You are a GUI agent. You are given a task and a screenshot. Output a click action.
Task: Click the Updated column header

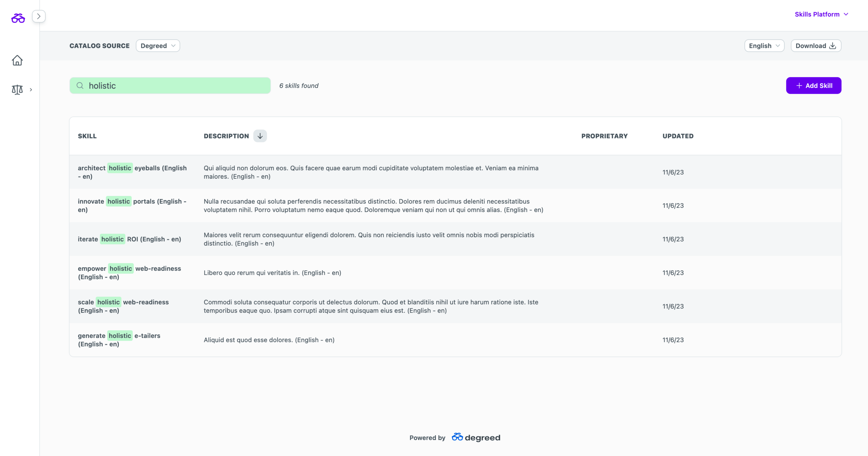pyautogui.click(x=677, y=136)
